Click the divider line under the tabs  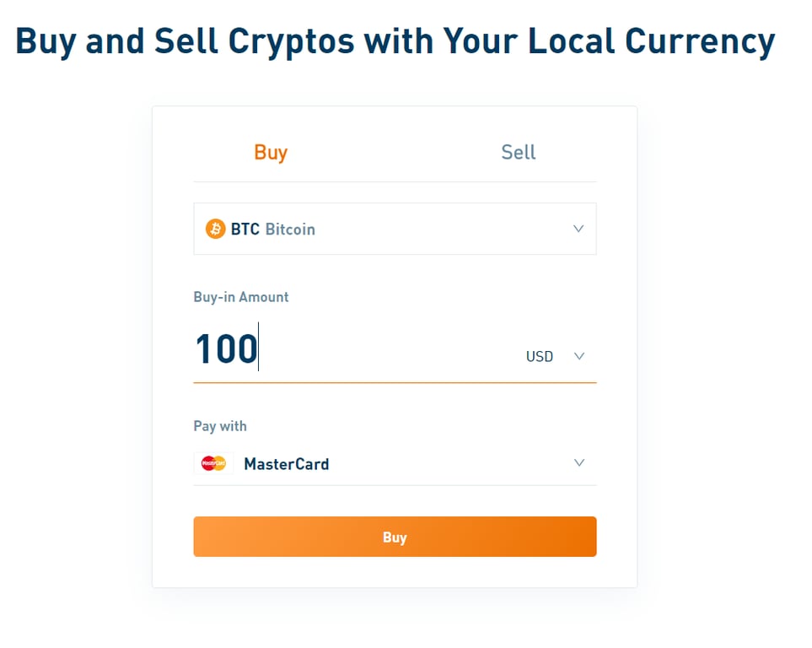(x=395, y=181)
